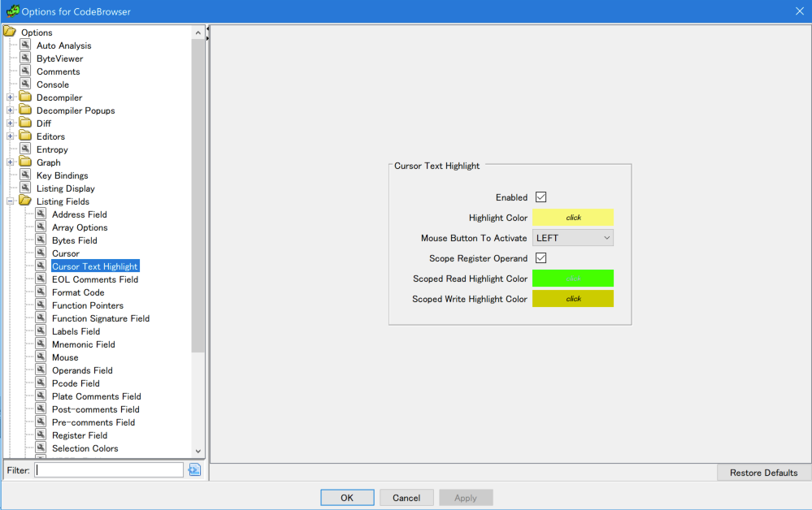
Task: Click the tree scrollbar down arrow
Action: (x=198, y=451)
